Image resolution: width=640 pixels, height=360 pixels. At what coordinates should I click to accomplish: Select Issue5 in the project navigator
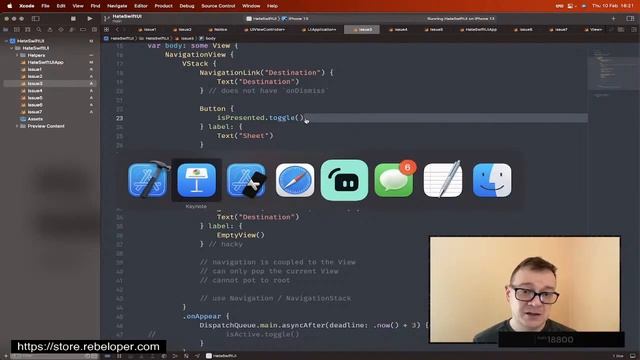coord(35,98)
